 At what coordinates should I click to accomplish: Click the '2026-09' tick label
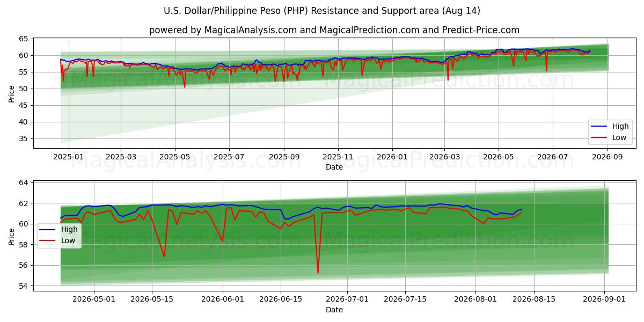(x=608, y=157)
